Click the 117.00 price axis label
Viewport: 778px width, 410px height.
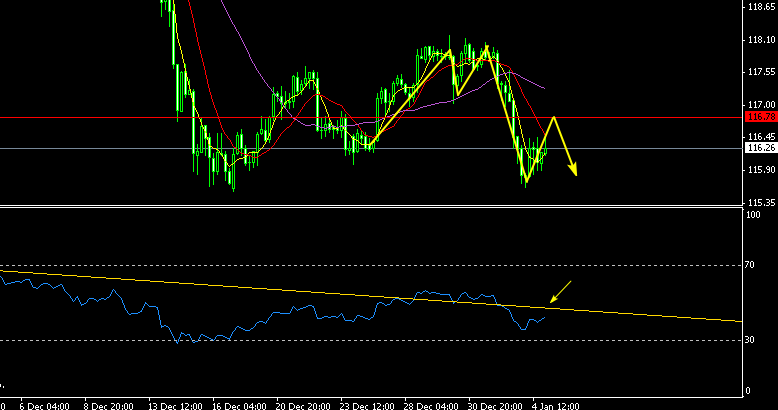click(x=762, y=105)
